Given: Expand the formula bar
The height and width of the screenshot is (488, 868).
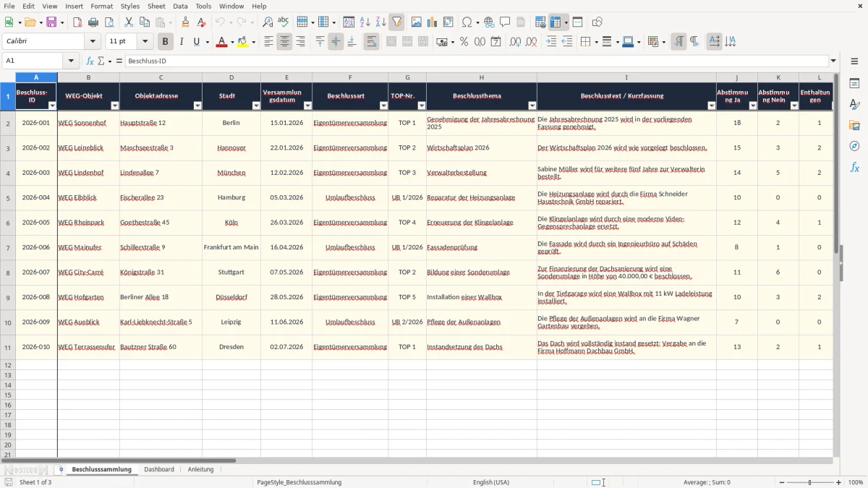Looking at the screenshot, I should 833,61.
